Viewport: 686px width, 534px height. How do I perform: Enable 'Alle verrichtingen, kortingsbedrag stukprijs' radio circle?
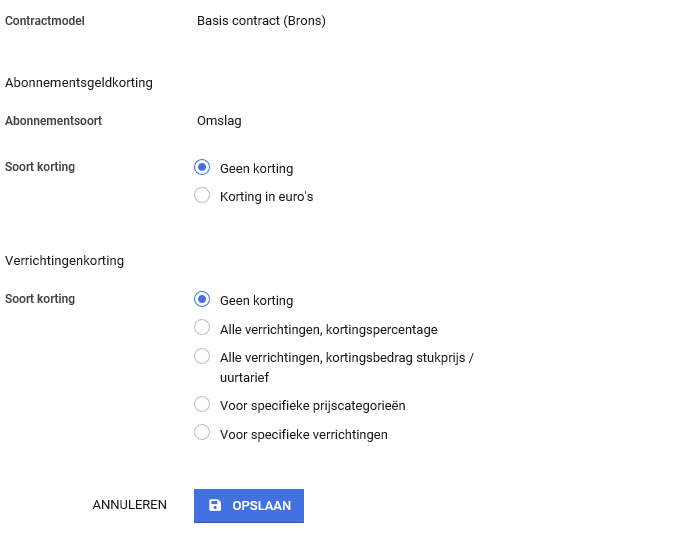[x=202, y=357]
